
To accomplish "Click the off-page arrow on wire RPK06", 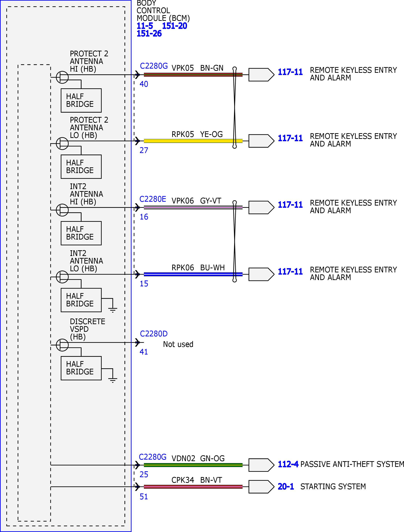I will tap(261, 274).
